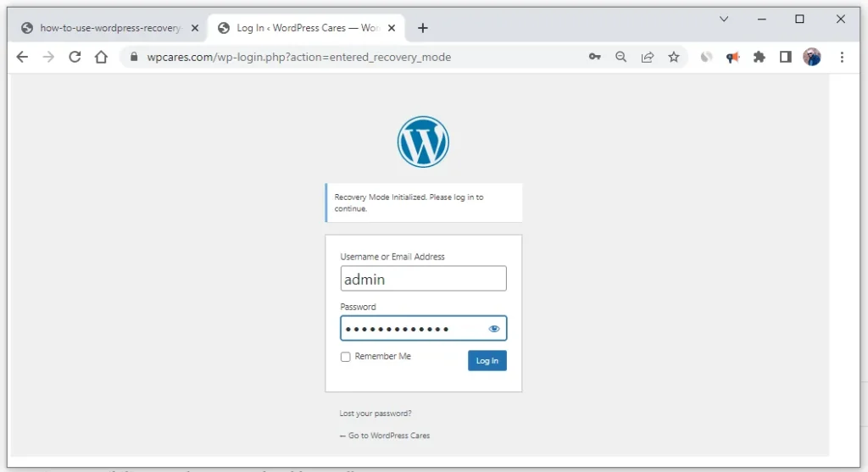This screenshot has width=868, height=472.
Task: Close the how-to-use-wordpress-recovery tab
Action: tap(195, 28)
